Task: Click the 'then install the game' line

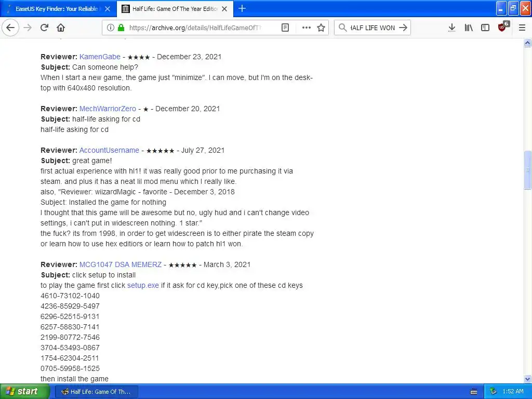Action: tap(75, 379)
